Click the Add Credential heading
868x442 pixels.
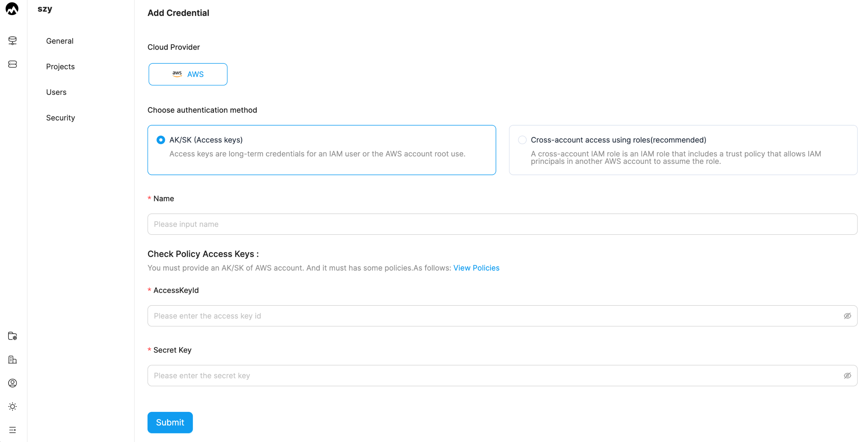tap(178, 13)
